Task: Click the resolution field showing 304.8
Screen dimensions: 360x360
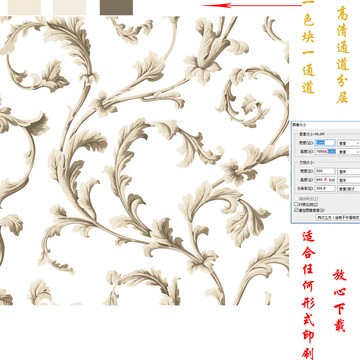Action: (x=325, y=188)
